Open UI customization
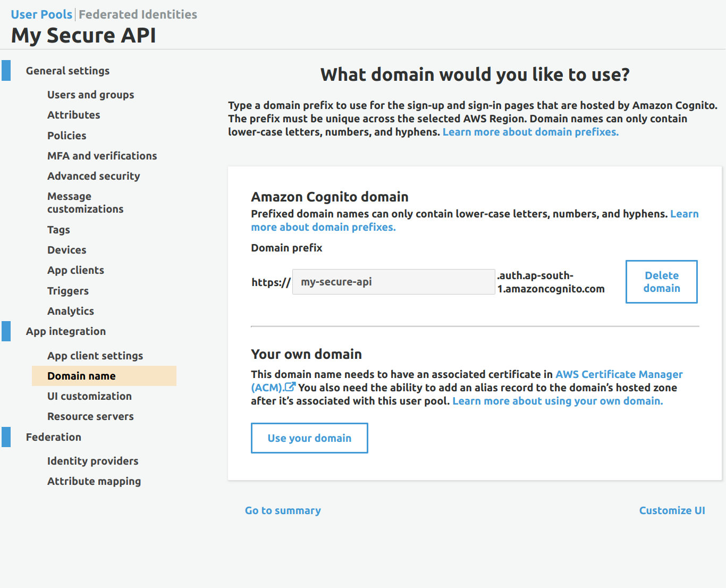The width and height of the screenshot is (726, 588). tap(89, 396)
